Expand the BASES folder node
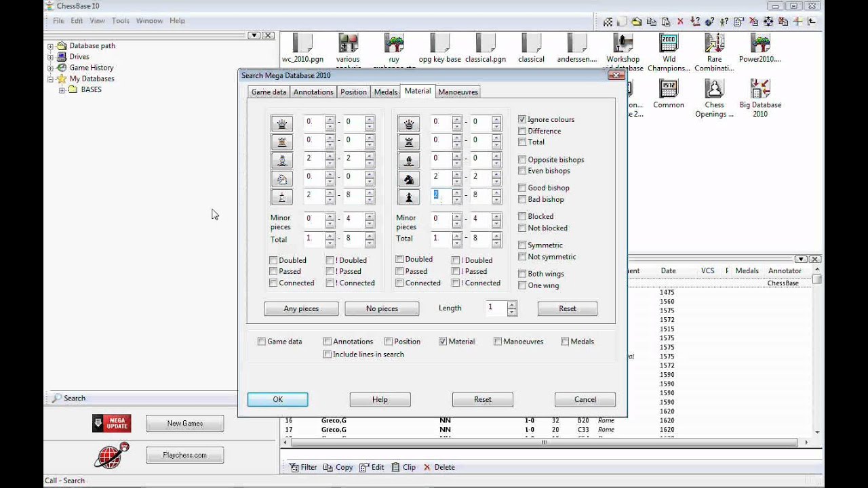Viewport: 868px width, 488px height. (62, 89)
